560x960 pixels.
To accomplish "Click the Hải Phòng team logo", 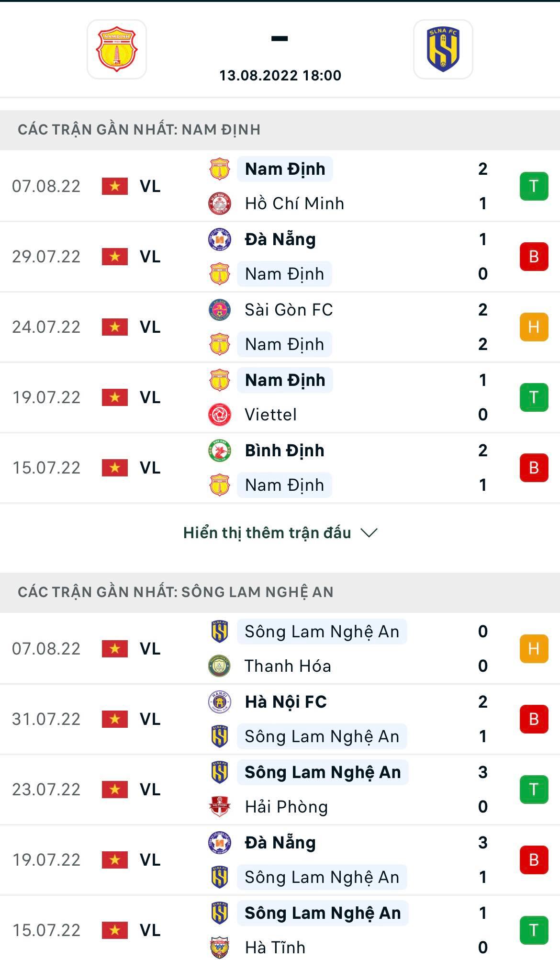I will click(220, 807).
